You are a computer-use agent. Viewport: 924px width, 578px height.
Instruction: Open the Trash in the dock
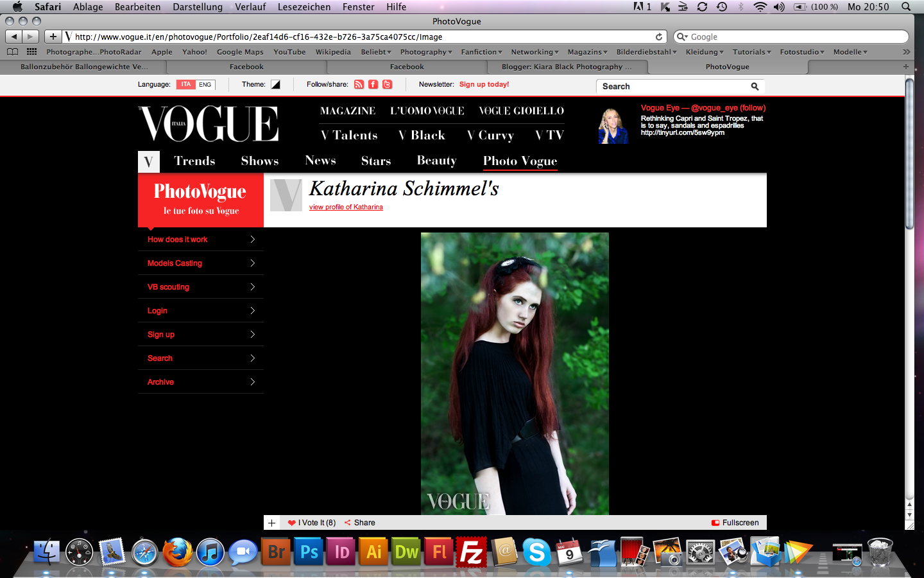pyautogui.click(x=880, y=552)
